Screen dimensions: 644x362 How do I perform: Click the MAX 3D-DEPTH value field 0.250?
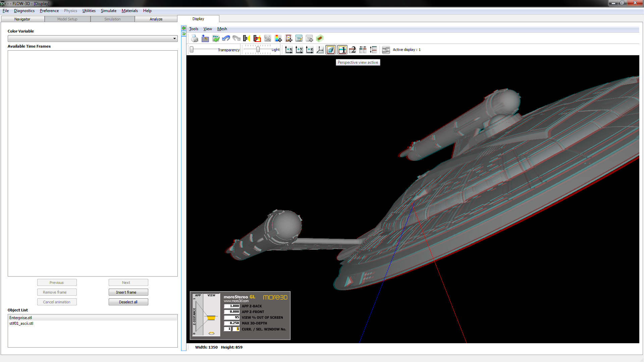(232, 323)
